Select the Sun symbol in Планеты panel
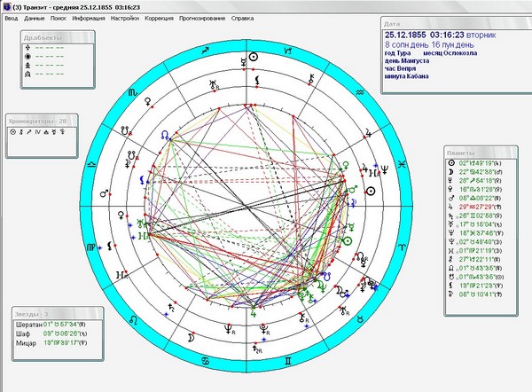Viewport: 532px width, 392px height. (x=451, y=163)
